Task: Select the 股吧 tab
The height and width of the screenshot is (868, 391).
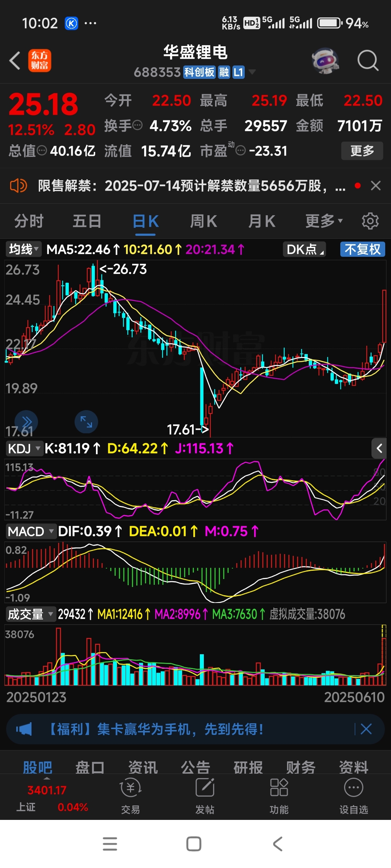Action: 38,767
